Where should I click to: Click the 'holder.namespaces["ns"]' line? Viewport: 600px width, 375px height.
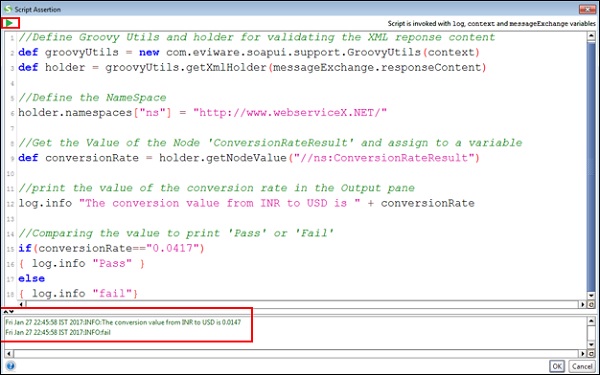click(202, 113)
